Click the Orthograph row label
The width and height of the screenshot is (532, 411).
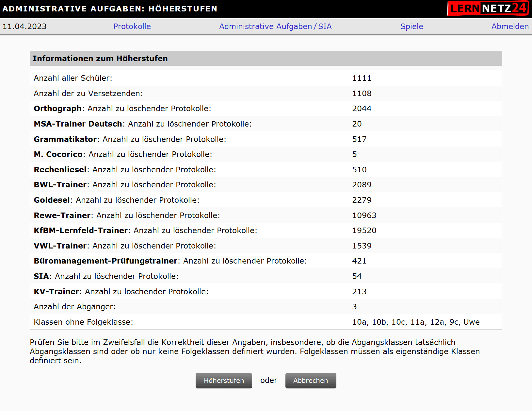click(x=122, y=109)
